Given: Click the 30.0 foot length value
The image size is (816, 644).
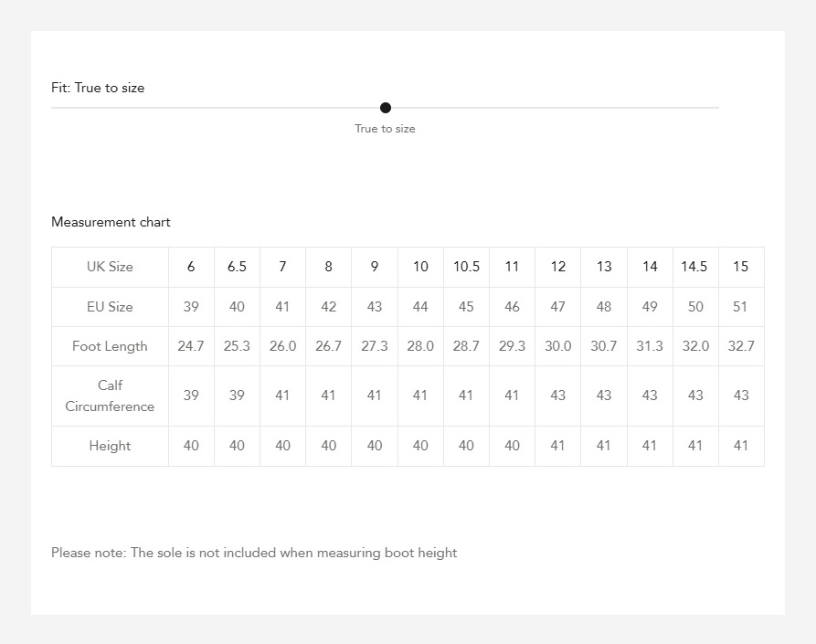Looking at the screenshot, I should [557, 346].
